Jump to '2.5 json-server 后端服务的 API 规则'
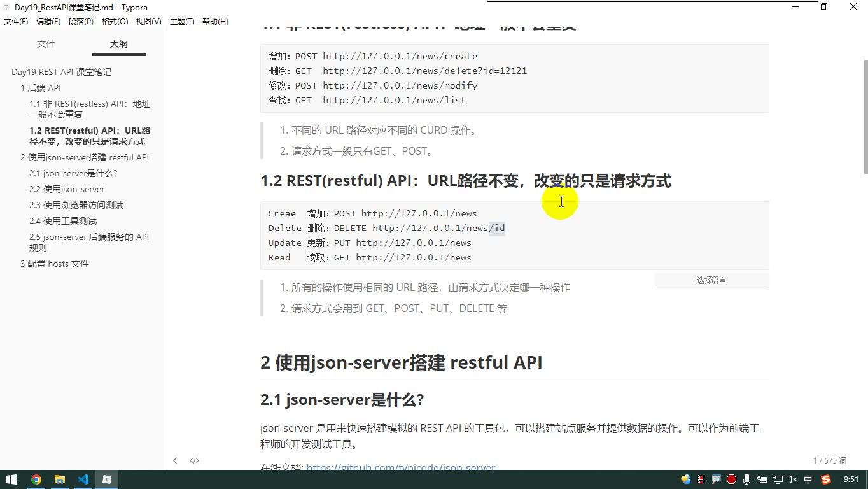 tap(89, 242)
